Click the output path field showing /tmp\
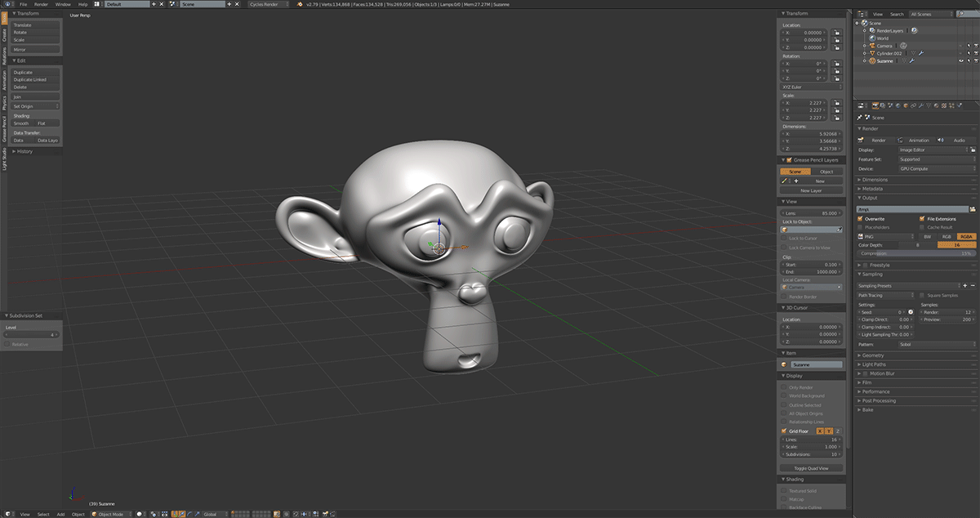The image size is (980, 518). pyautogui.click(x=911, y=209)
